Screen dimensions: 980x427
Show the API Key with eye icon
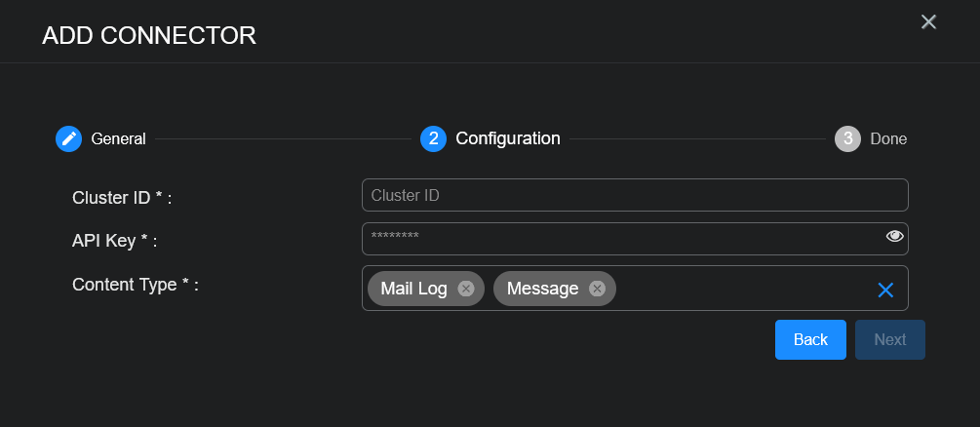tap(894, 237)
